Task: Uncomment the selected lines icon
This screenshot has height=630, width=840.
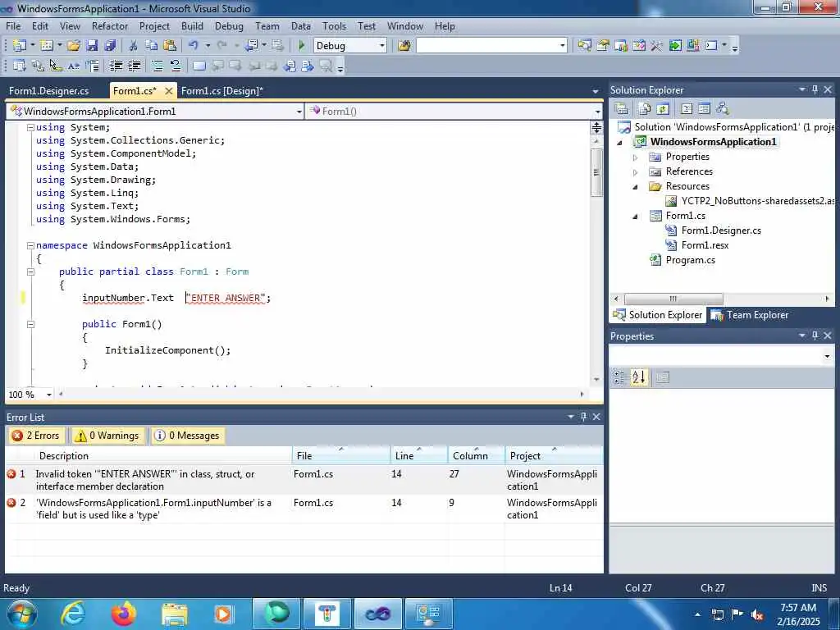Action: coord(176,66)
